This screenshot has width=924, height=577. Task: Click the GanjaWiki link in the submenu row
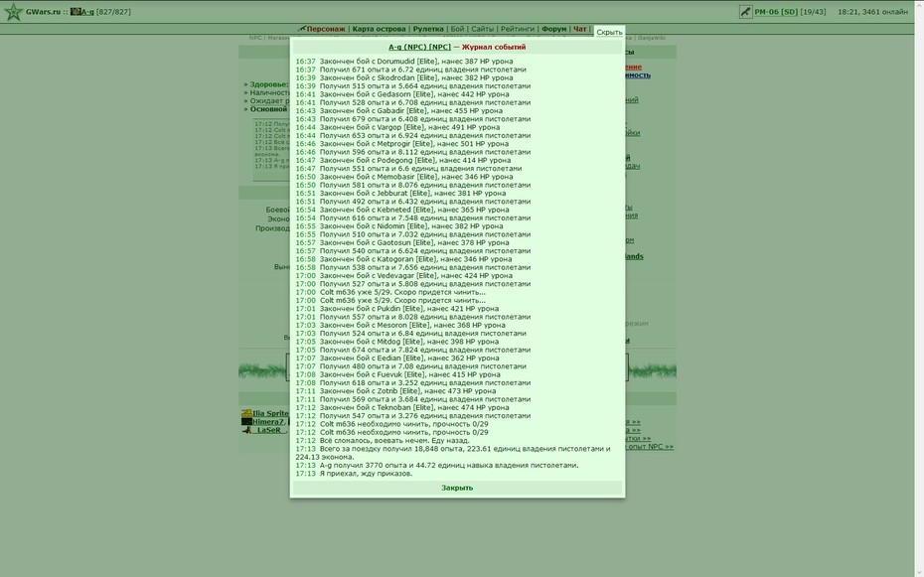652,38
